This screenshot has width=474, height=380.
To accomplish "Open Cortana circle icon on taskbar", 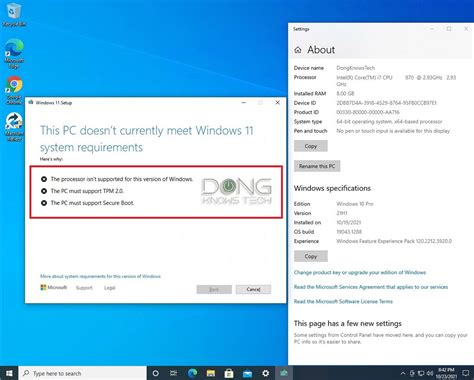I will tap(155, 373).
